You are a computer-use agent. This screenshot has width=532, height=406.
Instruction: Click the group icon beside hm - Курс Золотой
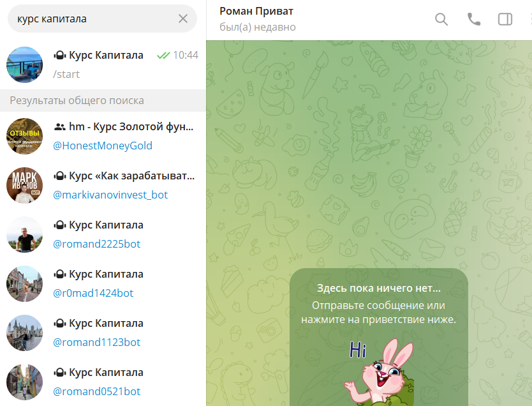tap(60, 127)
